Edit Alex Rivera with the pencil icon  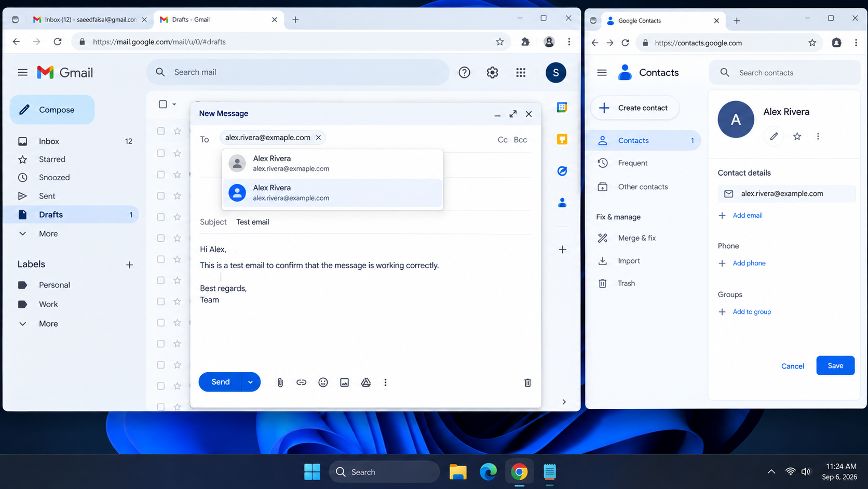click(x=774, y=136)
